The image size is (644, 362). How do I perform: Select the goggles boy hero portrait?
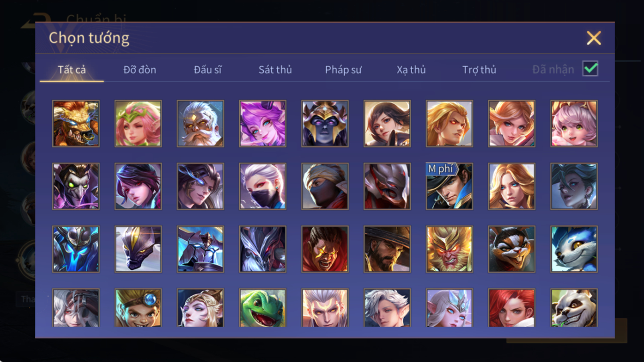tap(138, 308)
